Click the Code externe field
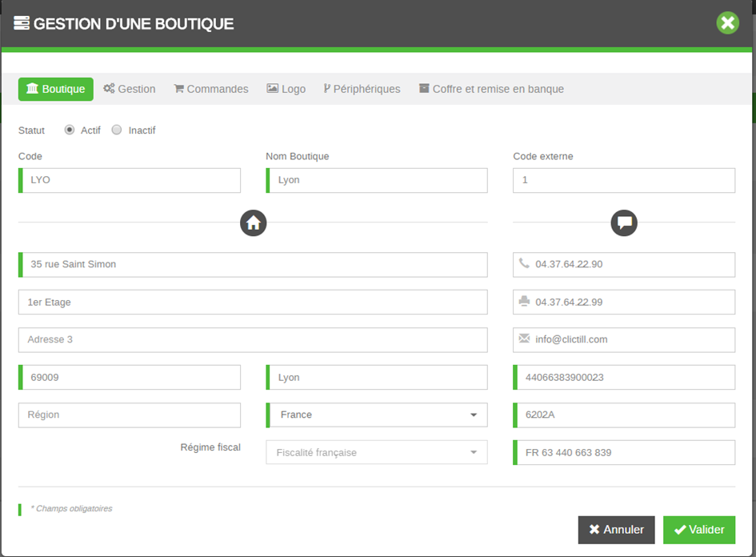 coord(624,180)
